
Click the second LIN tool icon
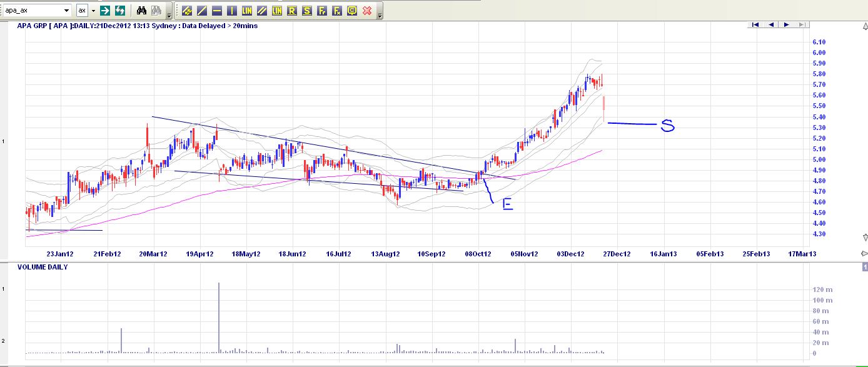[x=277, y=11]
